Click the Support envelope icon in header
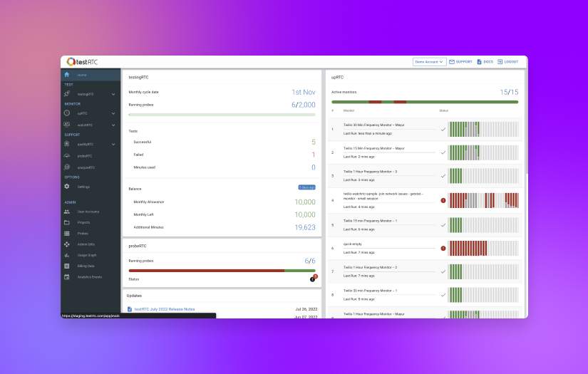Image resolution: width=588 pixels, height=374 pixels. tap(452, 62)
